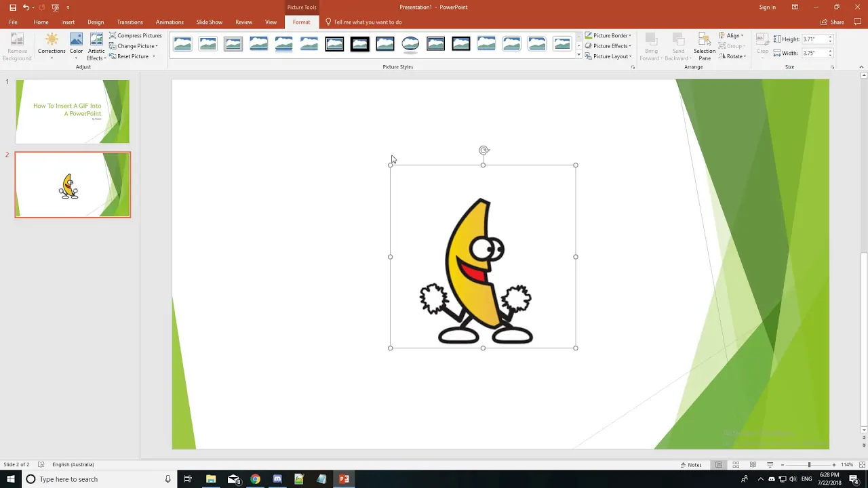The width and height of the screenshot is (868, 488).
Task: Collapse the ribbon
Action: click(861, 67)
